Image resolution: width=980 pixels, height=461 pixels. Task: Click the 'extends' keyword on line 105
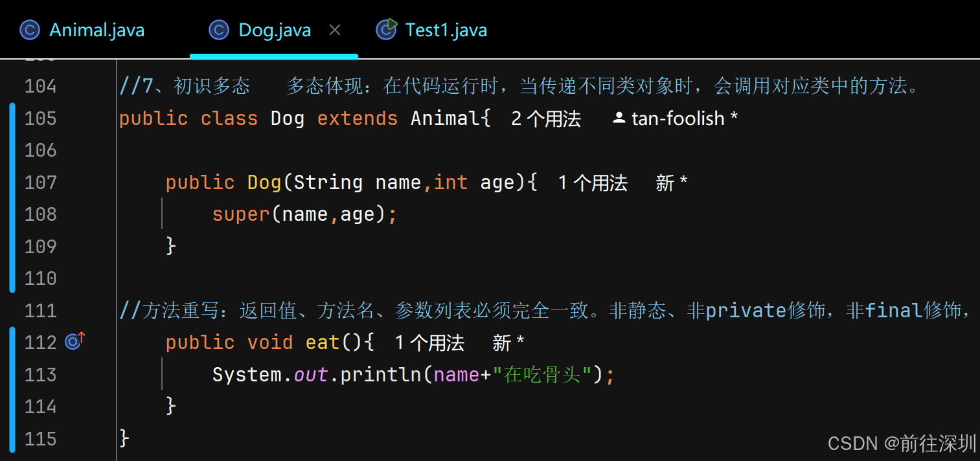click(358, 118)
